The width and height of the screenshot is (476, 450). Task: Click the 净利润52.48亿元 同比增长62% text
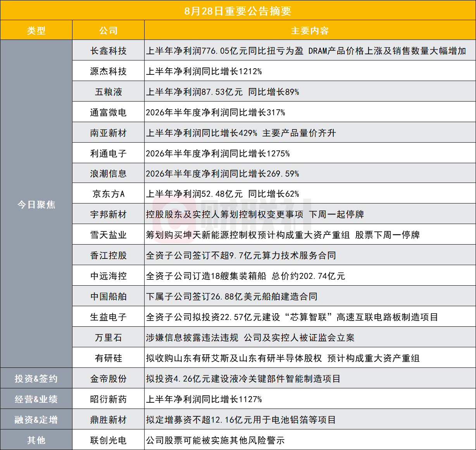(x=222, y=194)
